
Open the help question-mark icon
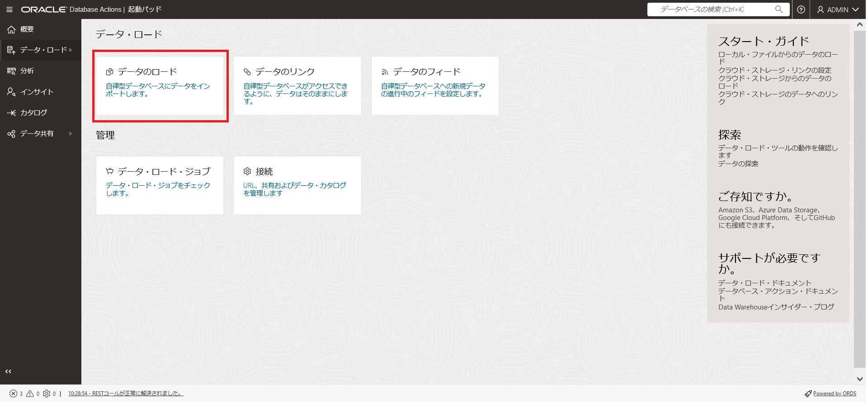(801, 9)
